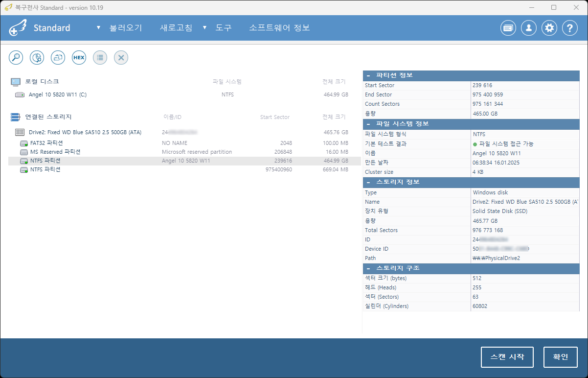Click the MS Reserved 파티션 drive icon

[x=24, y=152]
